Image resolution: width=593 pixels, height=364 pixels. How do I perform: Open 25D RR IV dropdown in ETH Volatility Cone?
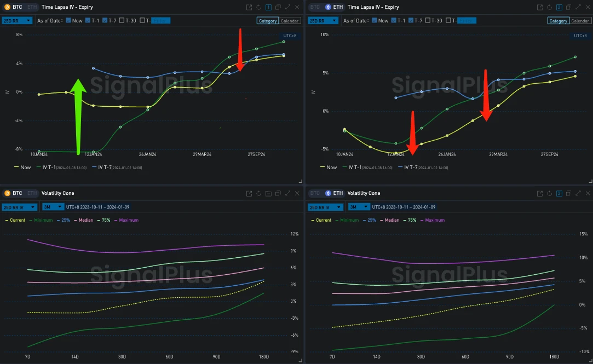click(x=327, y=207)
